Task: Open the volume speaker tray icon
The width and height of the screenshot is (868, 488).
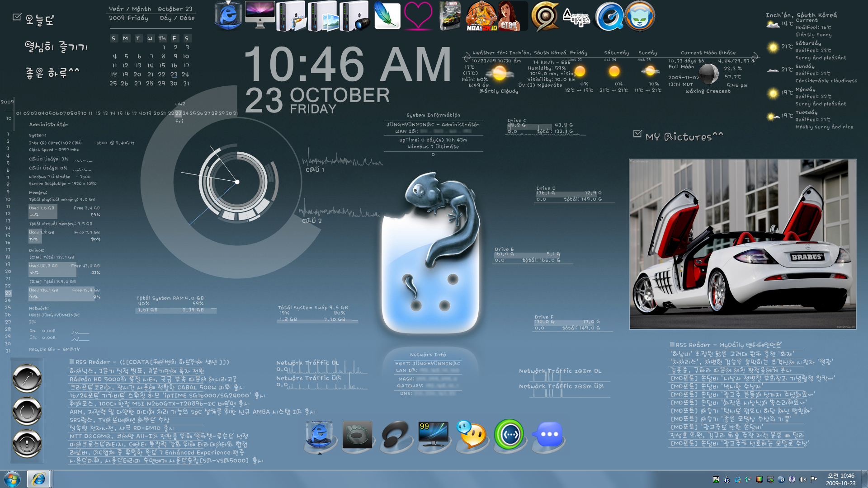Action: point(802,479)
